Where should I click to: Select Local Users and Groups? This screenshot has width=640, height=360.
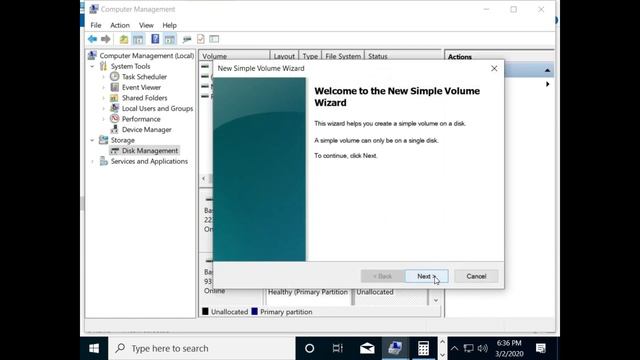[157, 109]
